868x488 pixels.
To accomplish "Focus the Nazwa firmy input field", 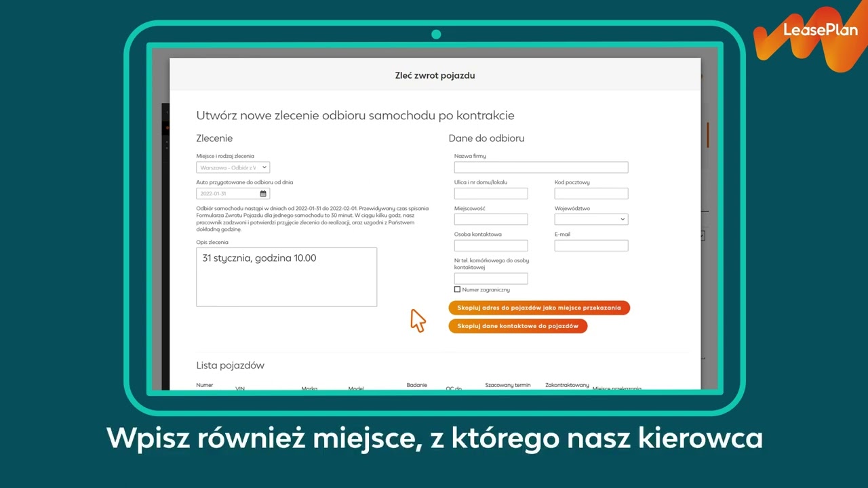I will point(541,167).
